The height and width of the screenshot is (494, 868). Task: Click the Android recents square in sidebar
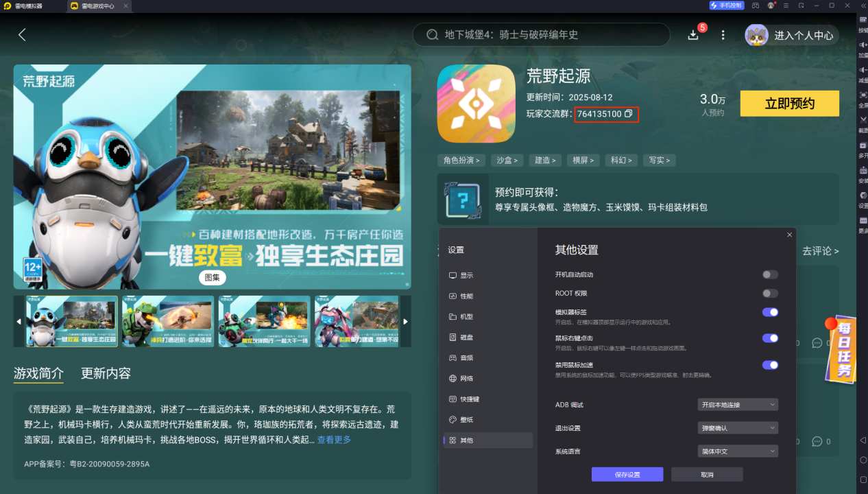(863, 480)
